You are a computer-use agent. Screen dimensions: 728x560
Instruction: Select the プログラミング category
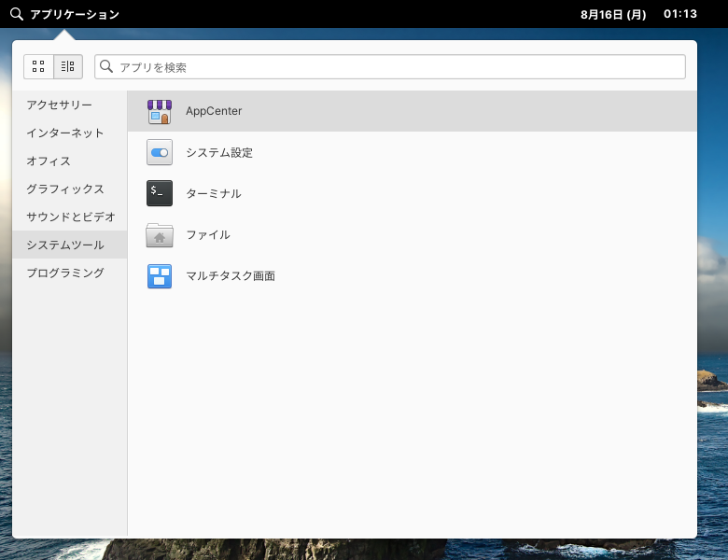(70, 273)
